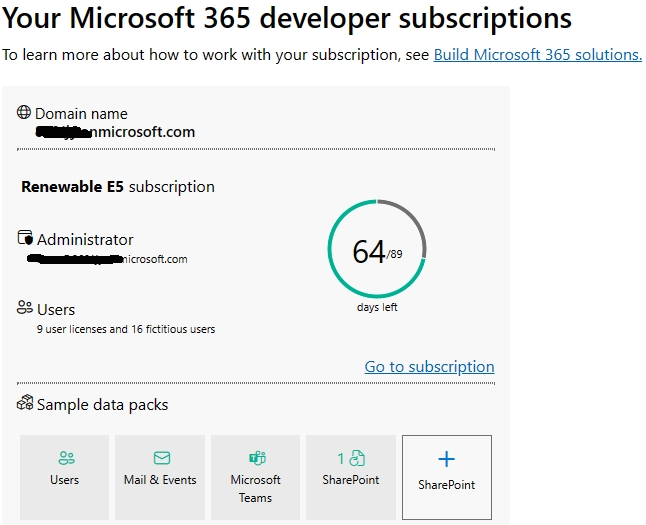Screen dimensions: 646x525
Task: Select the redacted domain name value
Action: (115, 131)
